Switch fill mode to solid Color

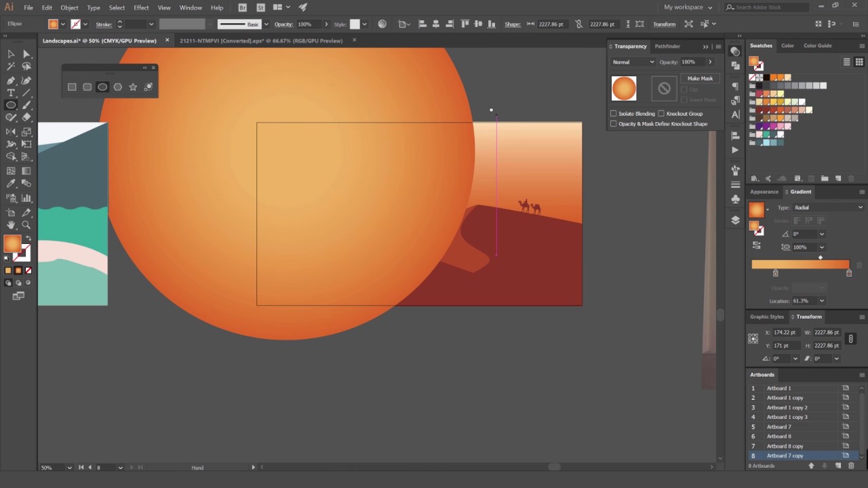8,270
